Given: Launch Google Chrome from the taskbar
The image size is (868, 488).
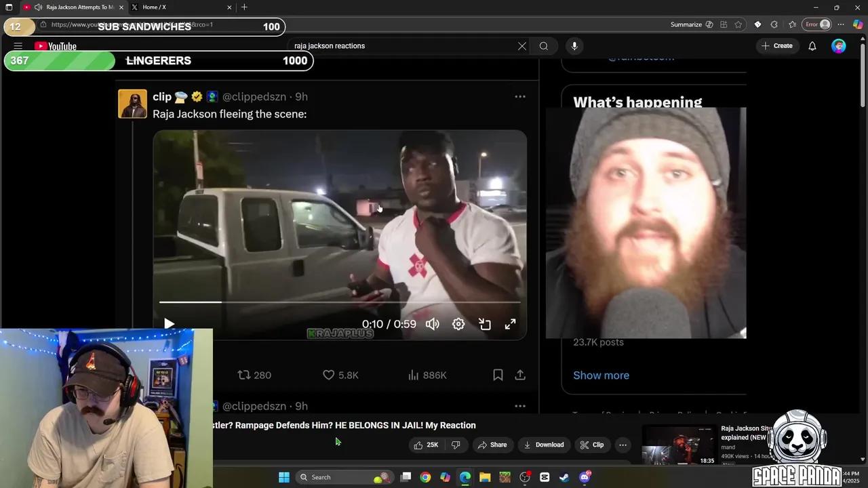Looking at the screenshot, I should pyautogui.click(x=425, y=477).
